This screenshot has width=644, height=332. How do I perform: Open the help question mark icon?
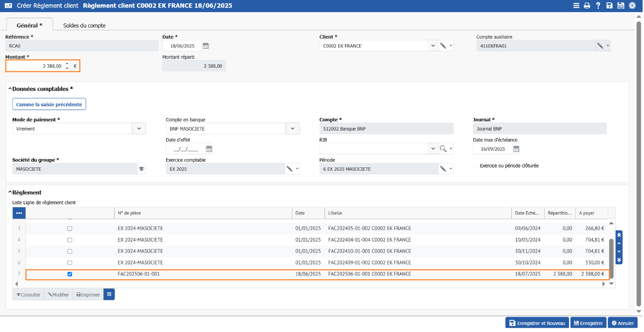tap(598, 6)
